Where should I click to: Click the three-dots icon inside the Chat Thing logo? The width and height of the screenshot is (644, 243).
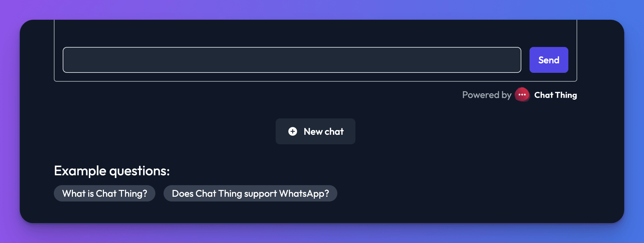(x=522, y=95)
